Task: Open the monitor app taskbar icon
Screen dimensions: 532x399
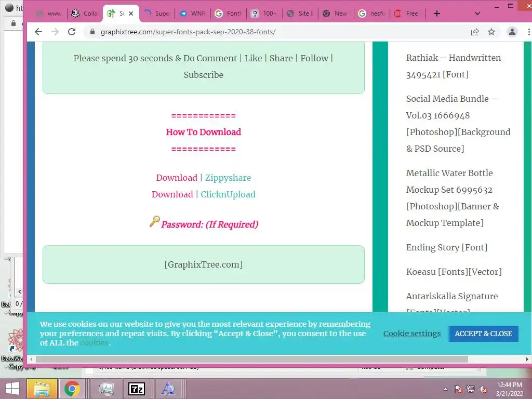Action: coord(106,389)
